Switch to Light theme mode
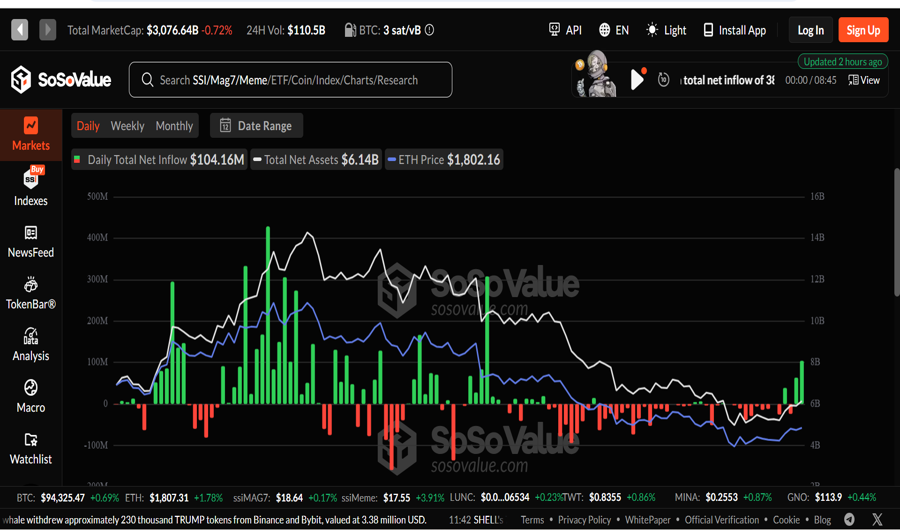The image size is (900, 530). pyautogui.click(x=666, y=30)
